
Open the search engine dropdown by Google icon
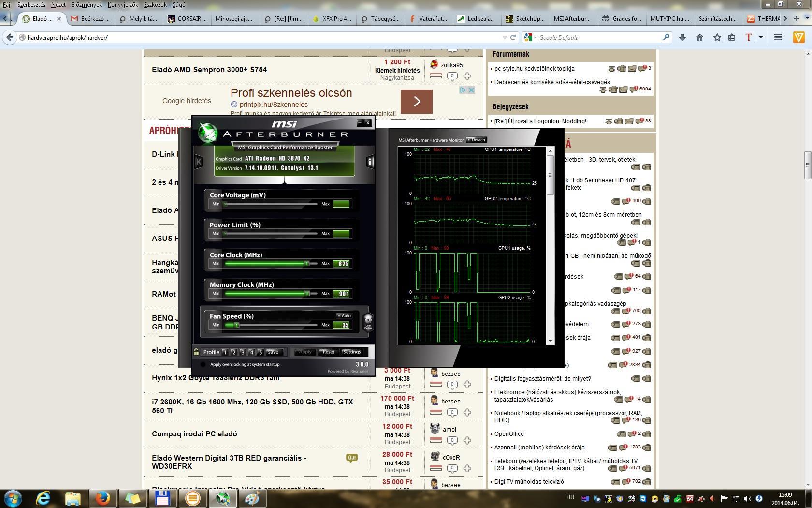(x=531, y=37)
